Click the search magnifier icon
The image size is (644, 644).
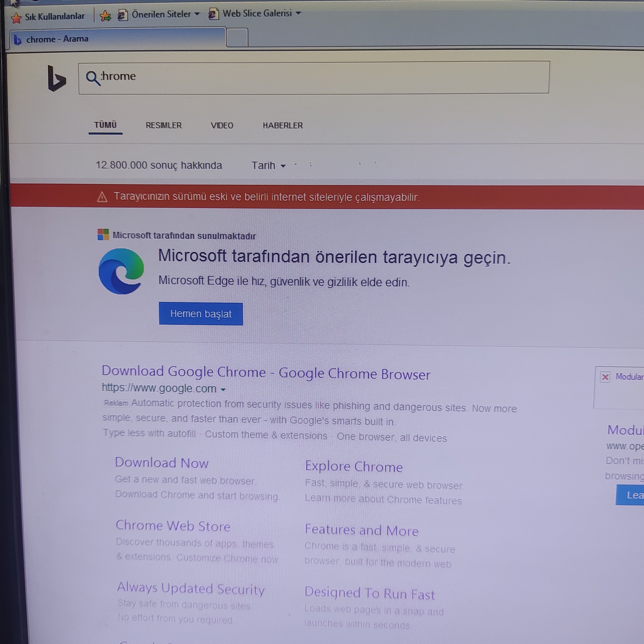pos(92,78)
